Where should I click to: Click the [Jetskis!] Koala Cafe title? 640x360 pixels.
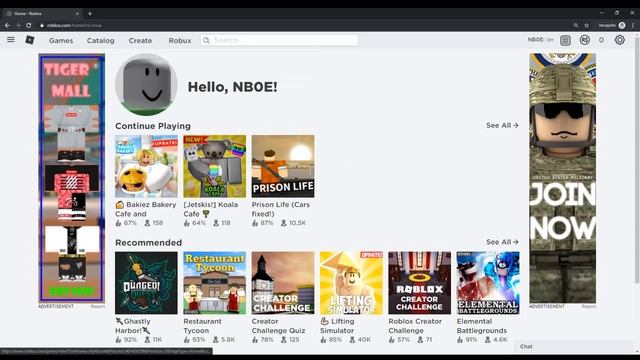click(211, 209)
